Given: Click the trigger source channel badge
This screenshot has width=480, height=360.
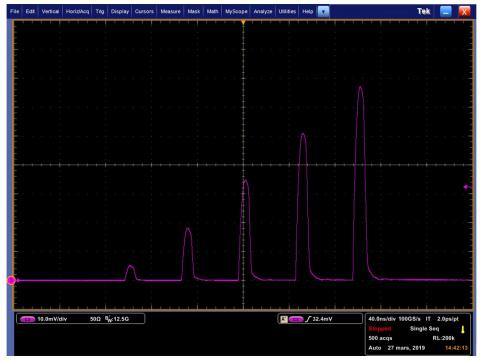Looking at the screenshot, I should pyautogui.click(x=296, y=319).
